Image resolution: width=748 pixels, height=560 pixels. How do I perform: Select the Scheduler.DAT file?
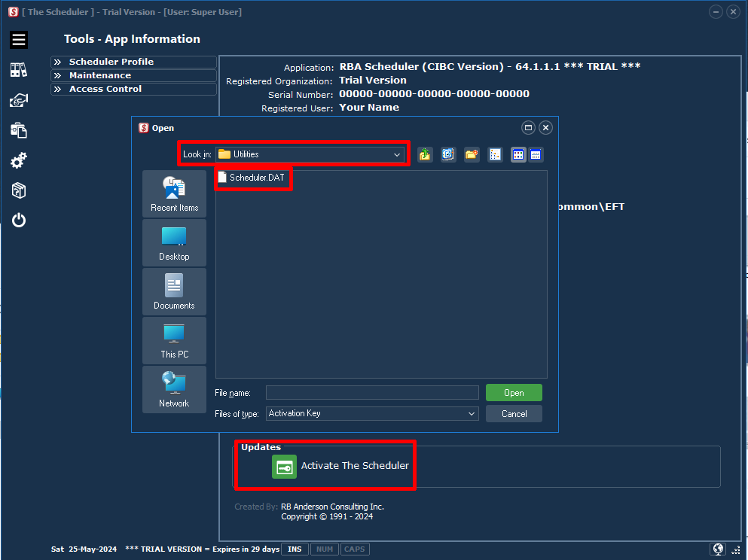click(252, 178)
